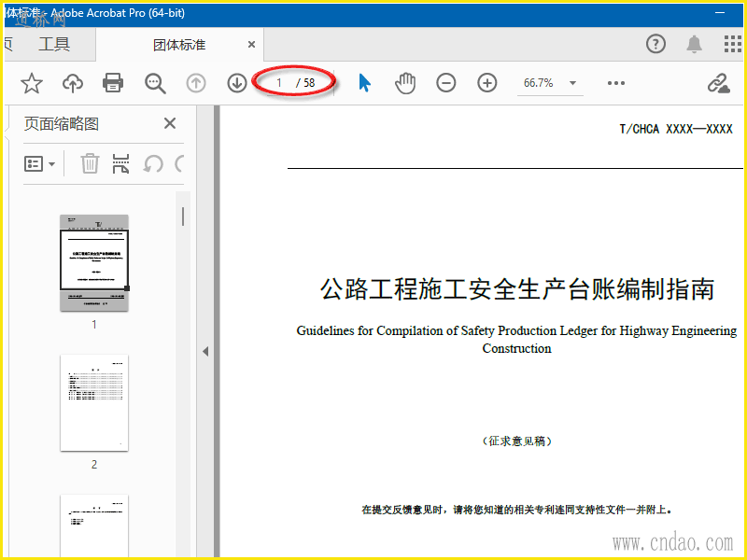Print the document with printer icon
Screen dimensions: 747x560
pyautogui.click(x=113, y=83)
